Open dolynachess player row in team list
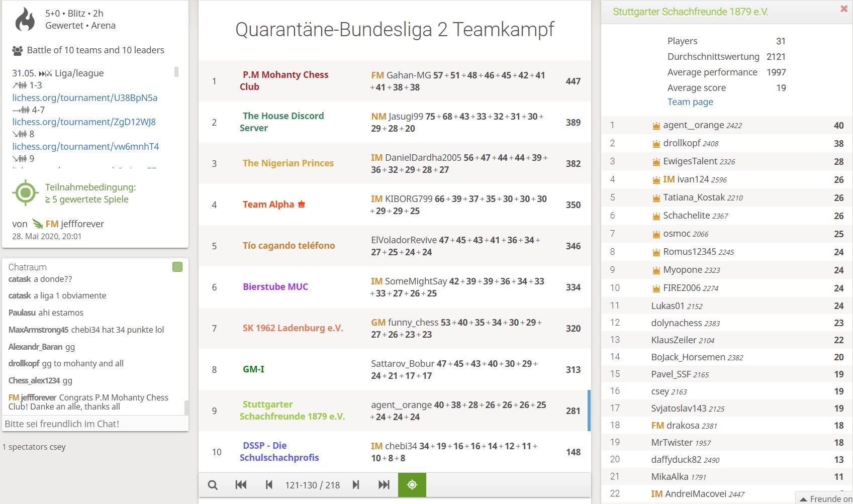 727,323
